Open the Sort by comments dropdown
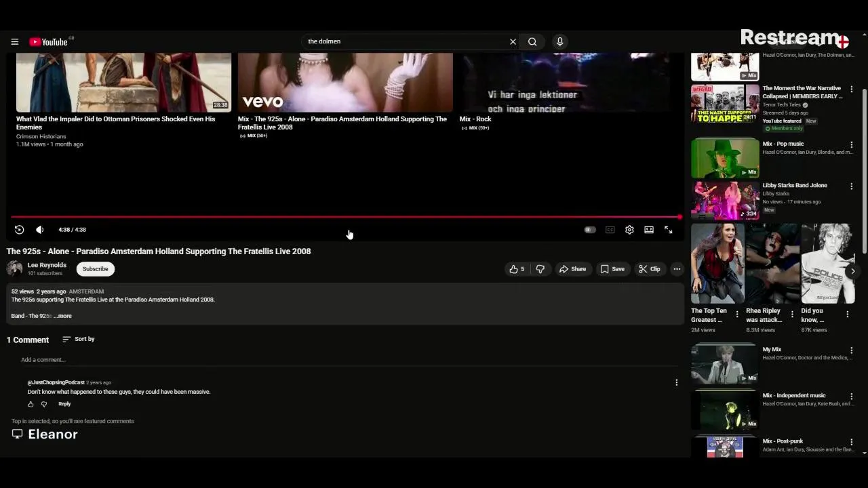Screen dimensions: 868x488 pos(78,339)
